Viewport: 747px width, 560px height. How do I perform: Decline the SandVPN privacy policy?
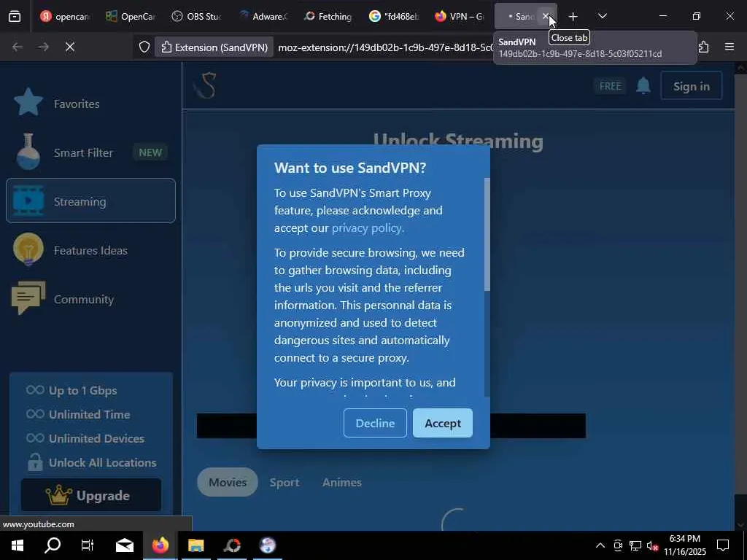(x=375, y=423)
